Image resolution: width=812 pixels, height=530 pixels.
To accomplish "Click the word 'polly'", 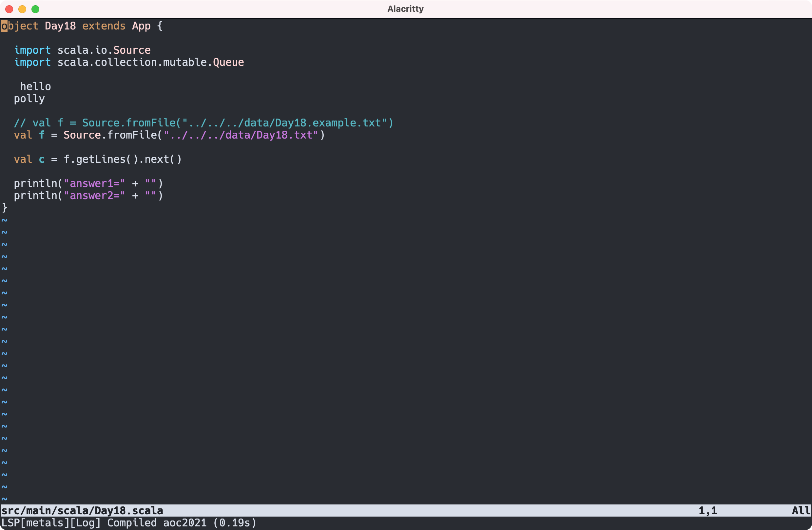I will (29, 99).
